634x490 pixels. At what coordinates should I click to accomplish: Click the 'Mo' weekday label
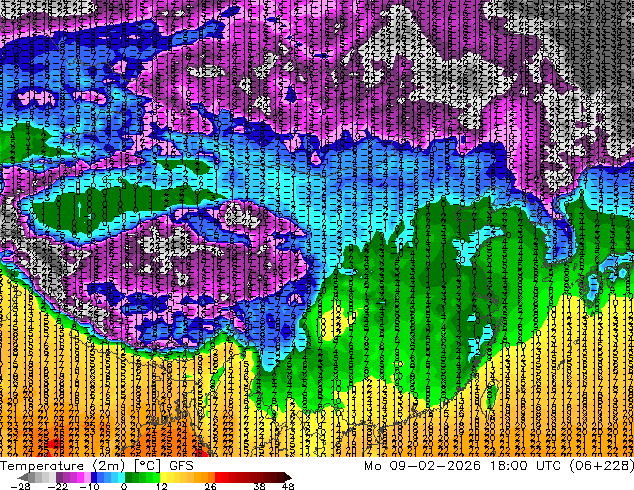coord(372,466)
